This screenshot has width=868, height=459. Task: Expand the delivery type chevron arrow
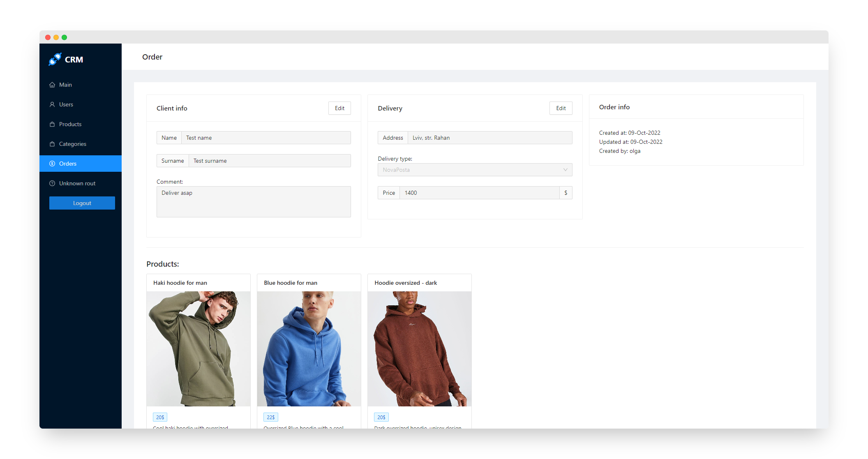565,170
